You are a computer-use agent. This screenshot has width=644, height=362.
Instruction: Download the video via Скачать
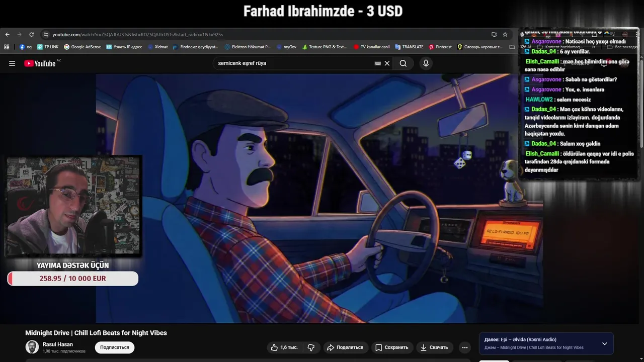(x=434, y=347)
